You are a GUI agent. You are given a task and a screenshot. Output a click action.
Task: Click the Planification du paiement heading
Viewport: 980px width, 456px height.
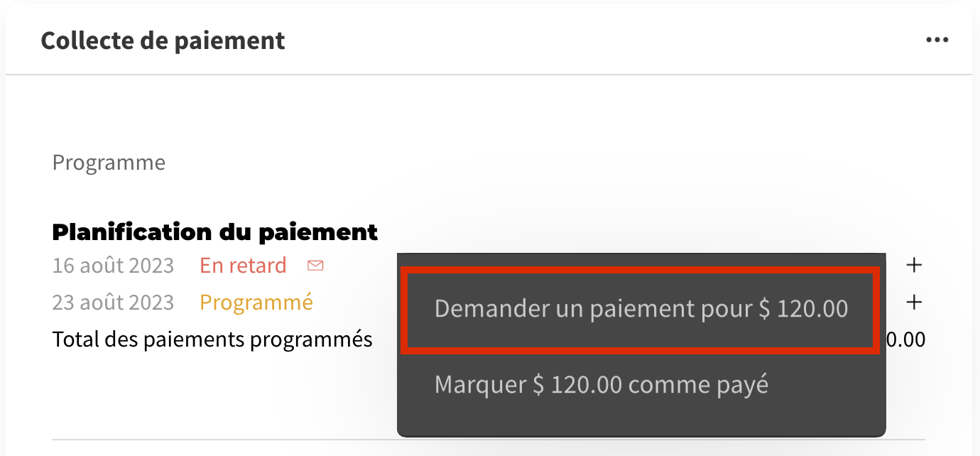214,232
